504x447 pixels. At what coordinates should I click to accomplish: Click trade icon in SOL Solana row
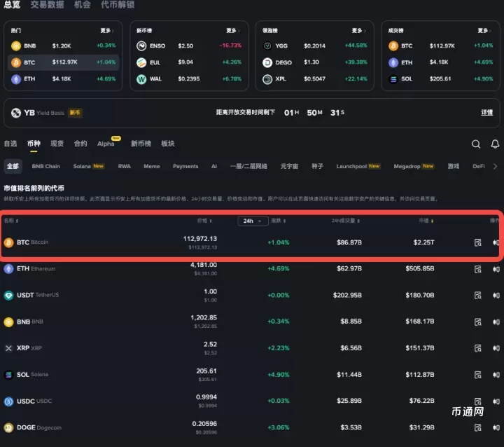[496, 375]
